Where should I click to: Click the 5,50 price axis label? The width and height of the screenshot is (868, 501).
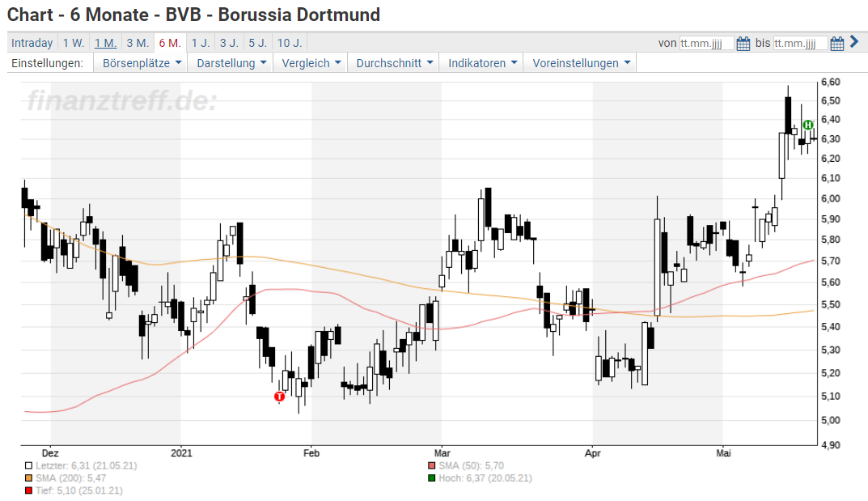click(x=830, y=304)
